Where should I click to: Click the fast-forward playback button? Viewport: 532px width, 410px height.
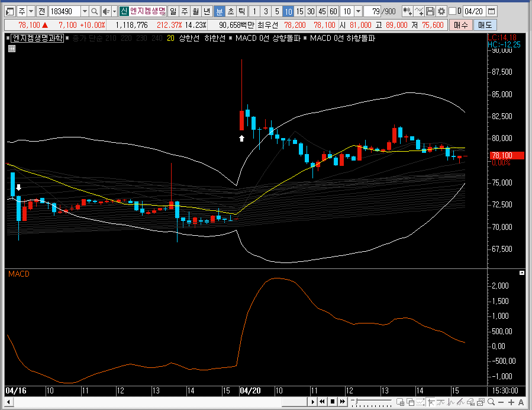pos(343,402)
